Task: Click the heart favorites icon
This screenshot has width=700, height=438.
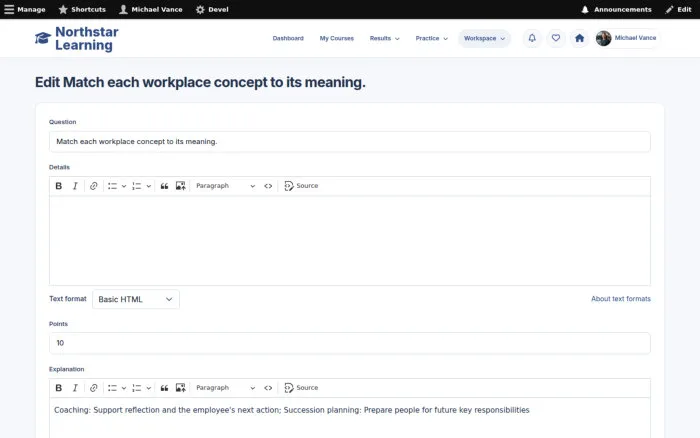Action: pyautogui.click(x=556, y=38)
